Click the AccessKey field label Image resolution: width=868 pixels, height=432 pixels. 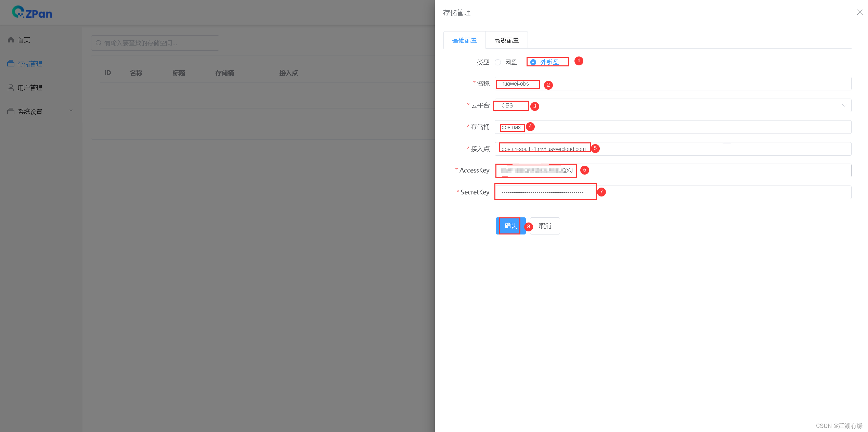tap(474, 170)
